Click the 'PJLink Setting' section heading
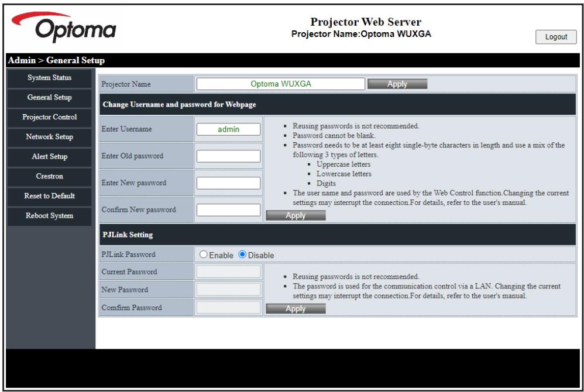584x392 pixels. pos(128,235)
